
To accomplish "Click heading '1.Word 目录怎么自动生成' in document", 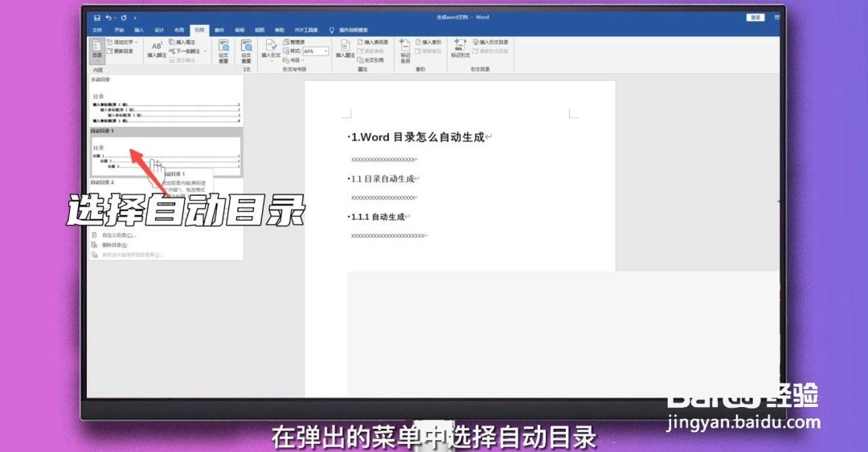I will [418, 137].
